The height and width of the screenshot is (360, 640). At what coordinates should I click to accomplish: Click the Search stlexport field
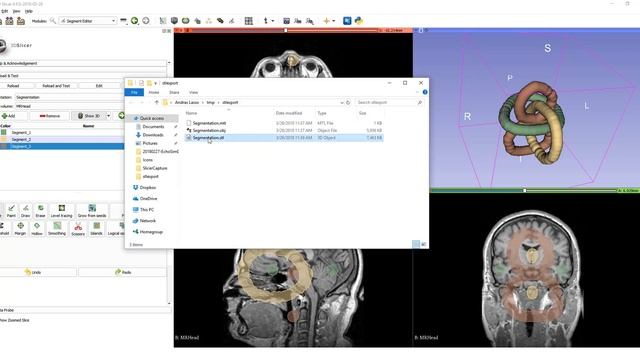pyautogui.click(x=389, y=102)
